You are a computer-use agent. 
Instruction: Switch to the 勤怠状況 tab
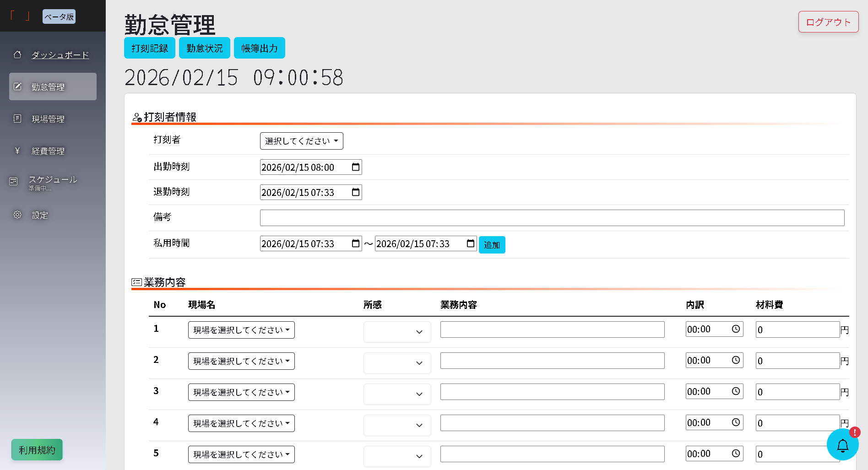click(204, 48)
